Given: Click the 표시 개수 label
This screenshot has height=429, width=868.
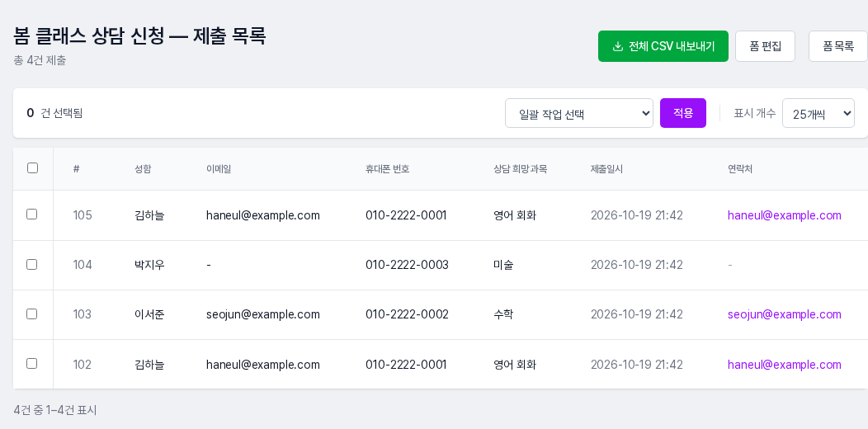Looking at the screenshot, I should point(754,114).
